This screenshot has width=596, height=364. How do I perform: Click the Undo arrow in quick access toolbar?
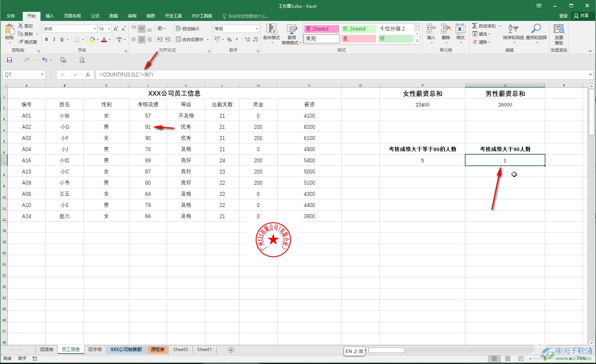[45, 60]
